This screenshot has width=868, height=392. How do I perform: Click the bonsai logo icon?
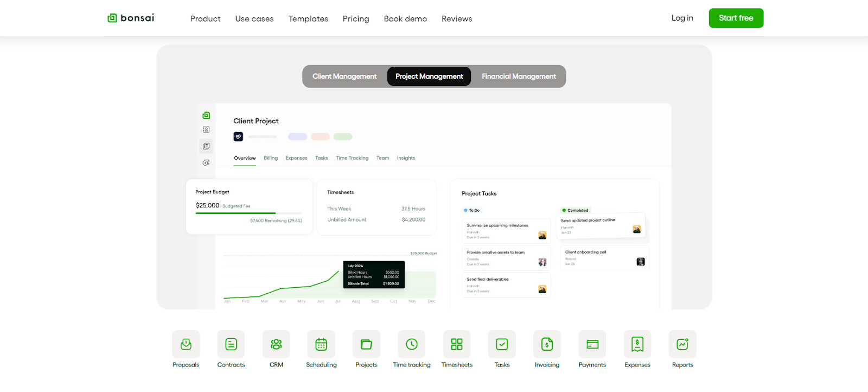[112, 18]
